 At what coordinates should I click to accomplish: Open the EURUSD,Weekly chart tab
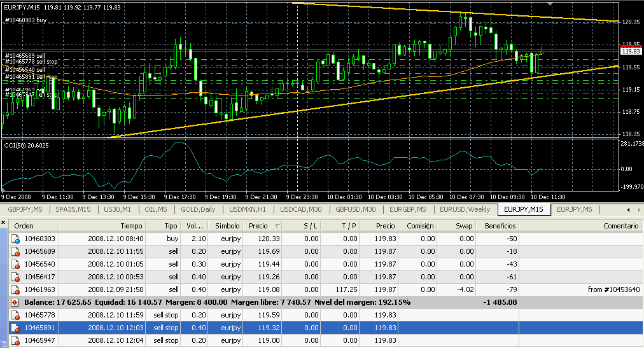(x=467, y=209)
